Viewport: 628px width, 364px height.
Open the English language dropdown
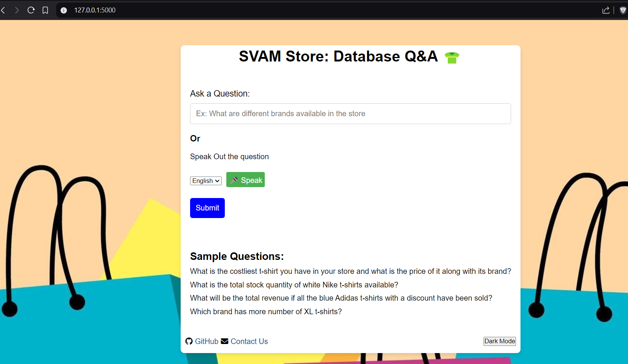click(206, 181)
